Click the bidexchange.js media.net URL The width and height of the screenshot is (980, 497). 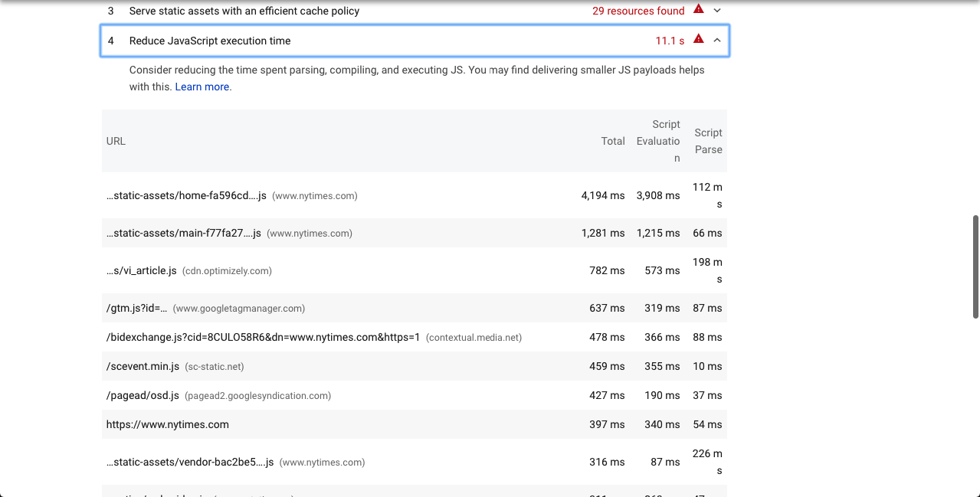(x=263, y=338)
